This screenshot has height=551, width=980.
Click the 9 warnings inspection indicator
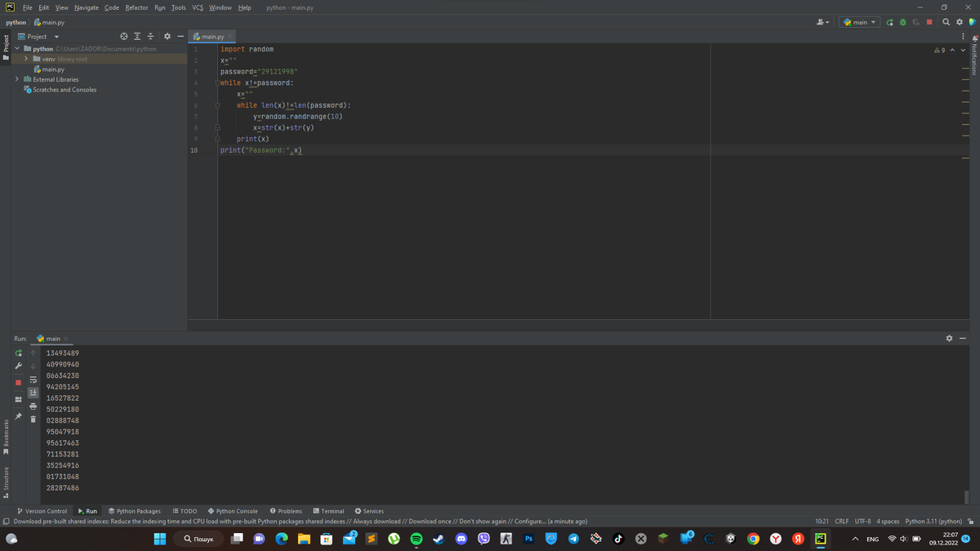point(939,51)
